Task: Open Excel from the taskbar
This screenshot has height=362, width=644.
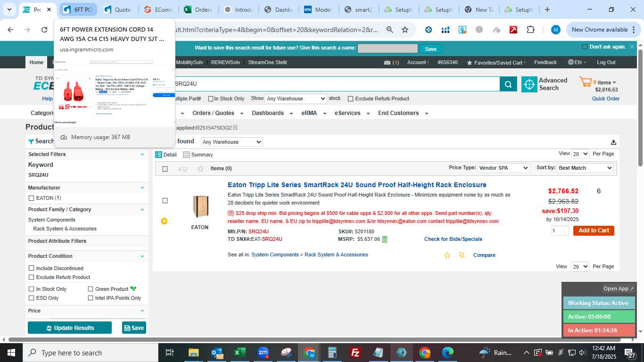Action: (240, 353)
